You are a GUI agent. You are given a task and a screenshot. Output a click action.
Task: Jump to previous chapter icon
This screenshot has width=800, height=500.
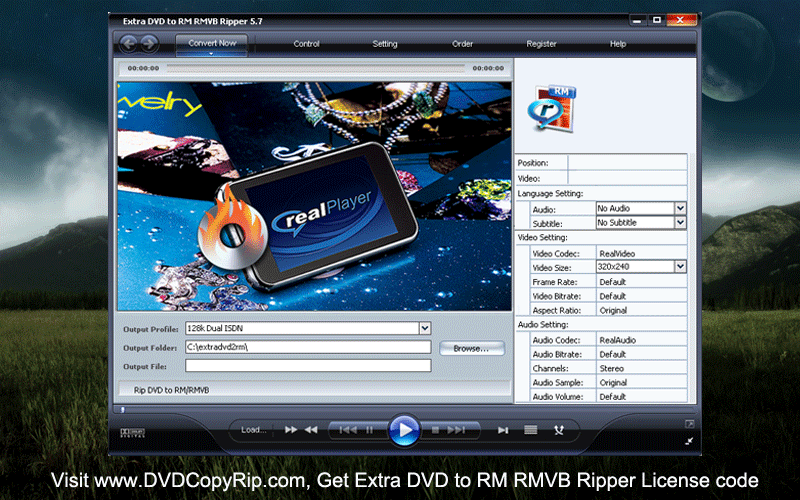tap(348, 430)
